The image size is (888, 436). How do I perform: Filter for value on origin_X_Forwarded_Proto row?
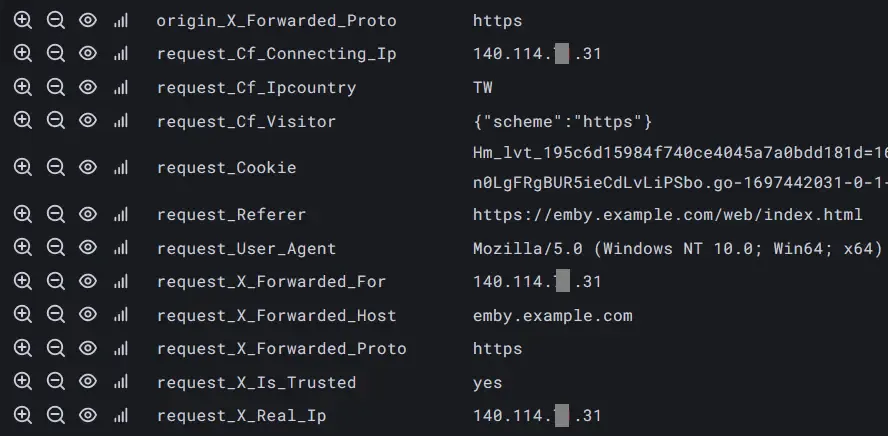click(22, 20)
